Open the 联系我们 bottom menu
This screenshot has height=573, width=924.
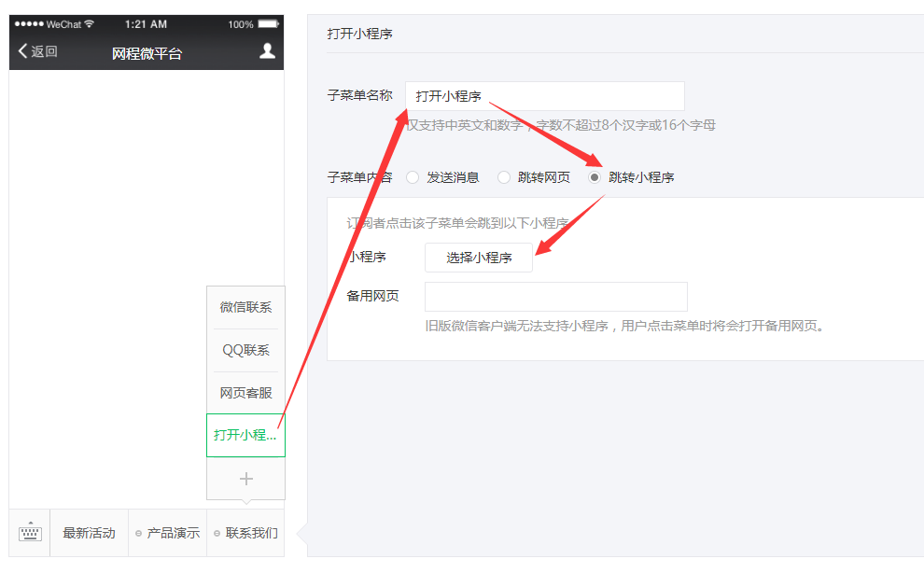coord(245,533)
